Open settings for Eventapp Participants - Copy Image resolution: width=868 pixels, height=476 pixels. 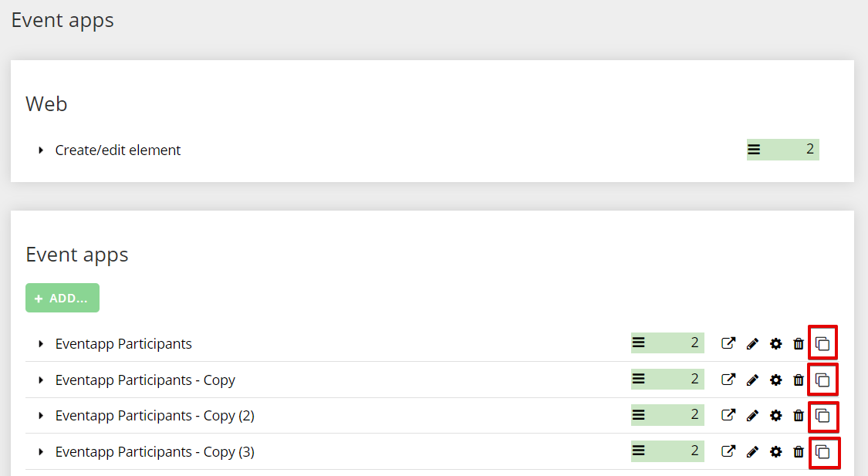[776, 380]
